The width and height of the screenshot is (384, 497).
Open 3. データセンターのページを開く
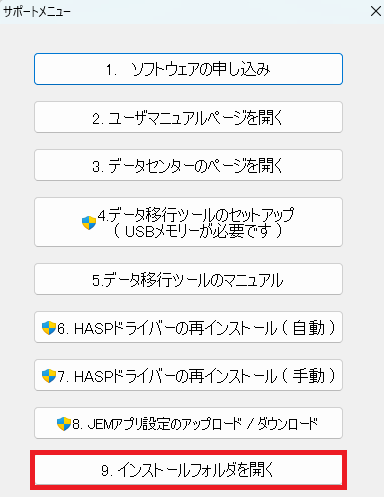point(188,165)
